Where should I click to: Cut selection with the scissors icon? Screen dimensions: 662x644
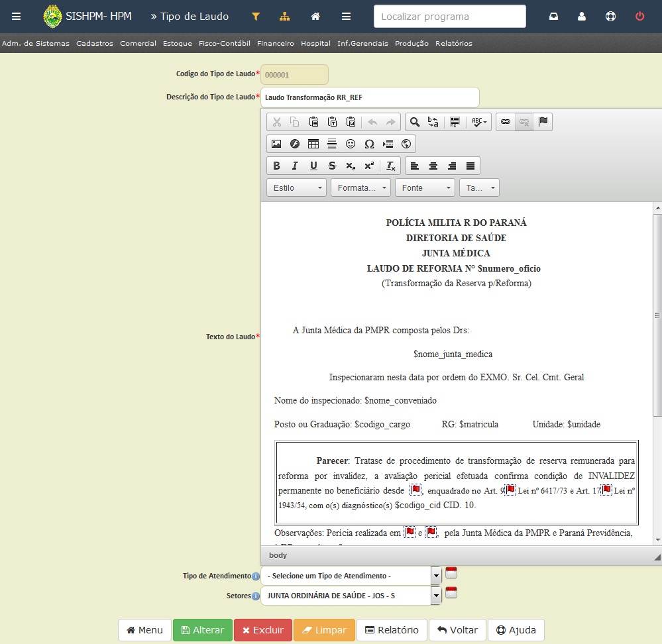[277, 122]
